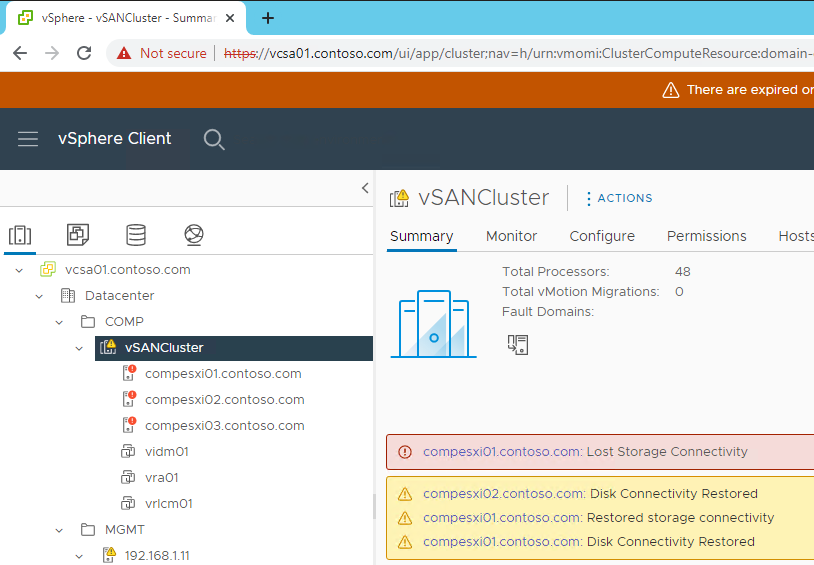This screenshot has height=565, width=814.
Task: Click the Not secure warning triangle
Action: tap(124, 53)
